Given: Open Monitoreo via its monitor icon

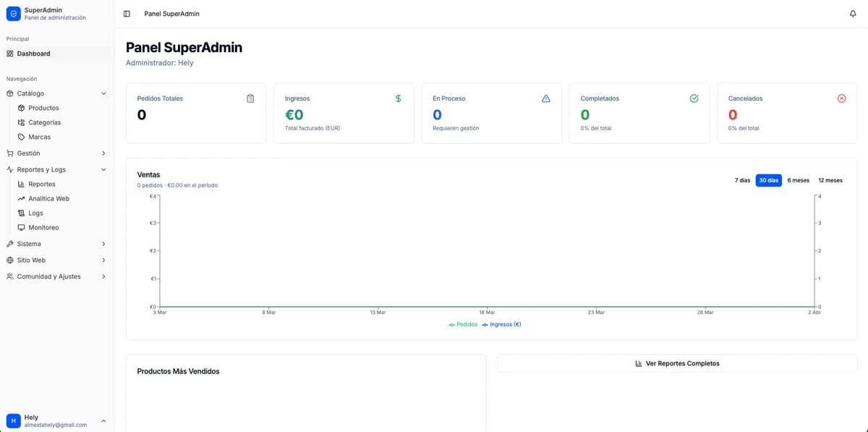Looking at the screenshot, I should point(22,227).
